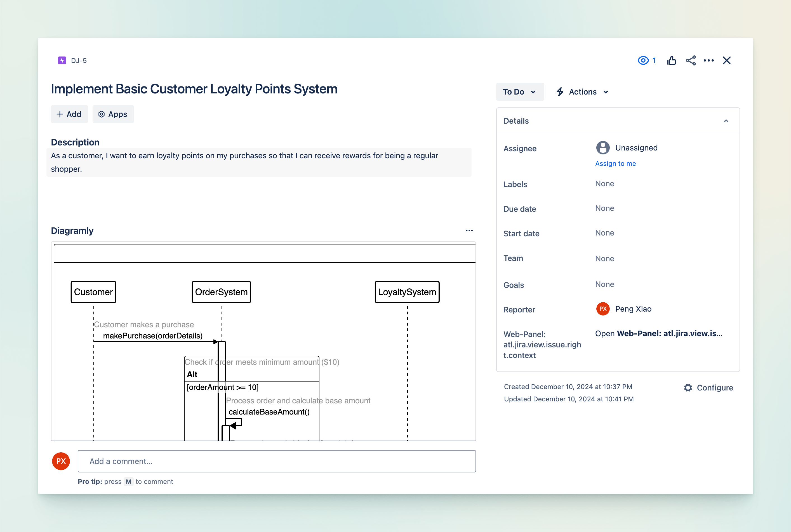The width and height of the screenshot is (791, 532).
Task: Collapse the Details section chevron
Action: (x=726, y=121)
